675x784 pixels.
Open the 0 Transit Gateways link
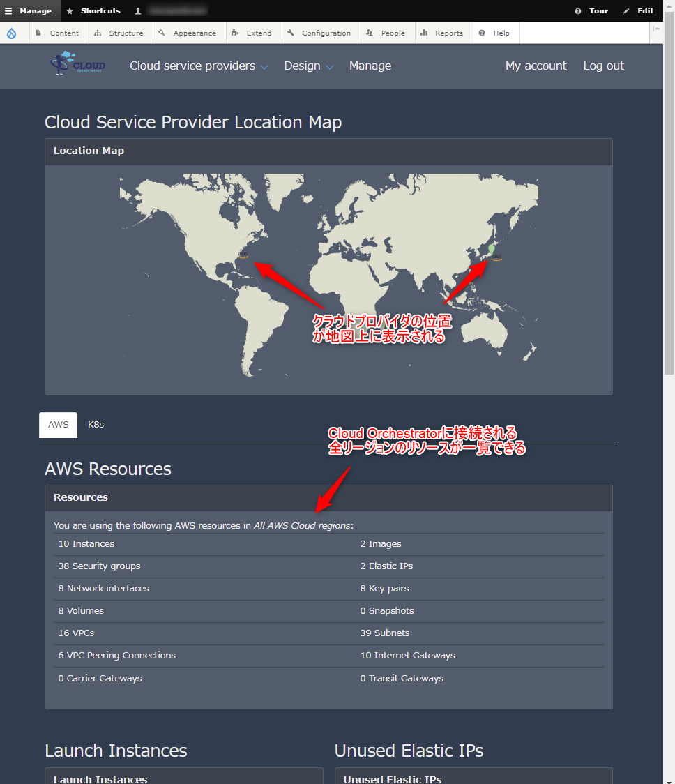402,679
